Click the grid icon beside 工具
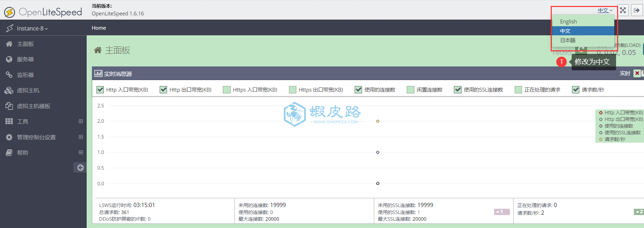Viewport: 644px width, 228px height. [9, 121]
